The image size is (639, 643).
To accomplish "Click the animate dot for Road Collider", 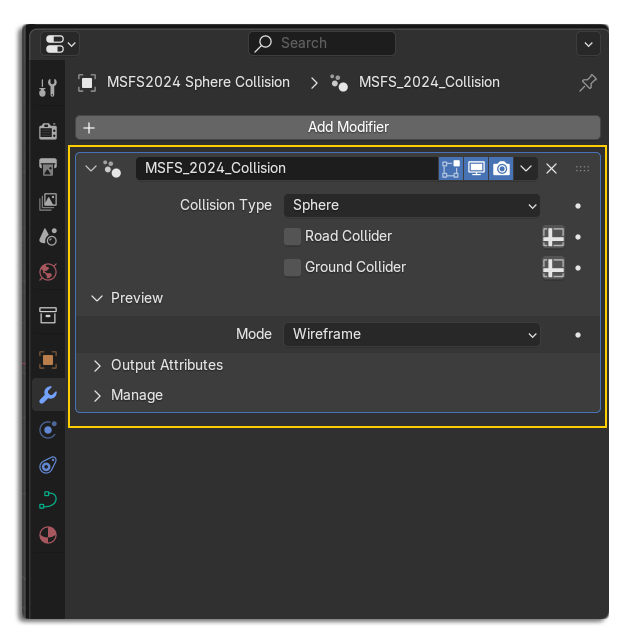I will (578, 237).
